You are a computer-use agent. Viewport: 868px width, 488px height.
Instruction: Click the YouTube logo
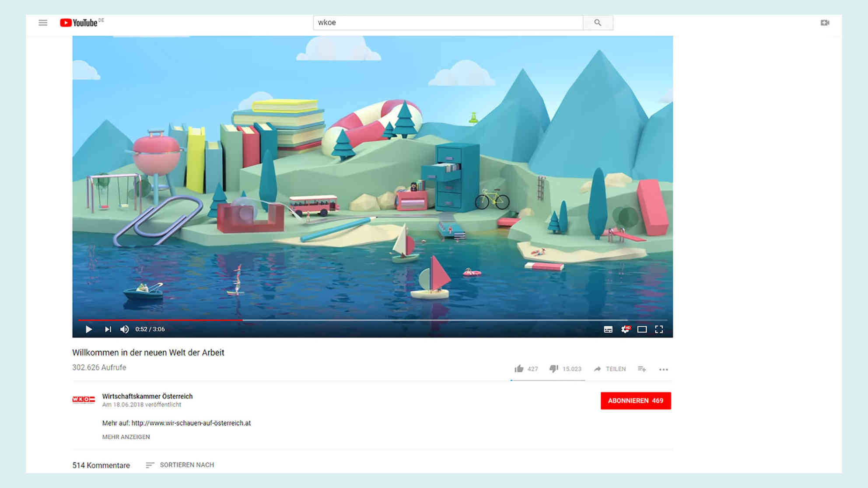tap(79, 23)
